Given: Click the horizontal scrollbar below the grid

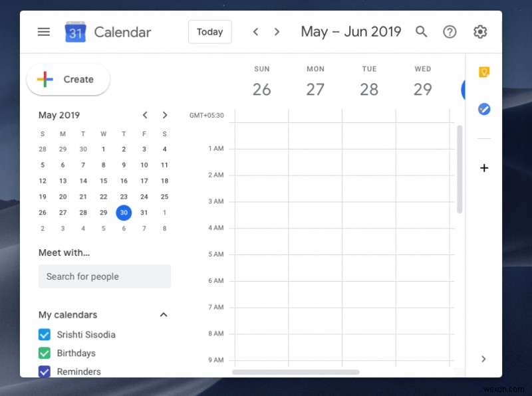Looking at the screenshot, I should pos(295,372).
